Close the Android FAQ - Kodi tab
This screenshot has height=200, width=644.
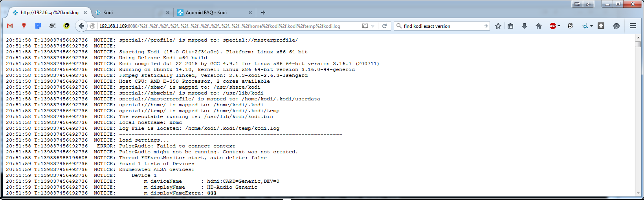coord(250,13)
